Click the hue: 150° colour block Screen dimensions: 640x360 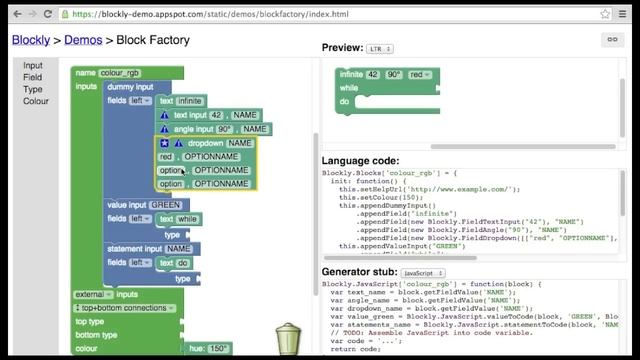click(208, 349)
